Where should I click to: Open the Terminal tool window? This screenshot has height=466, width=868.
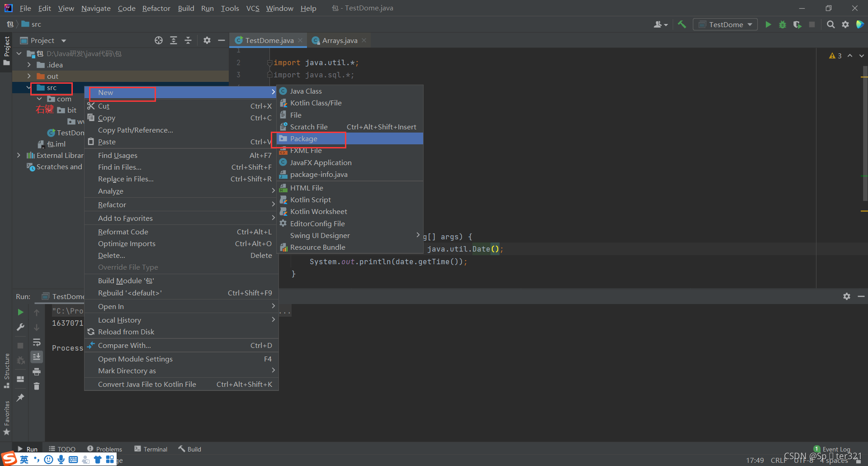point(151,449)
